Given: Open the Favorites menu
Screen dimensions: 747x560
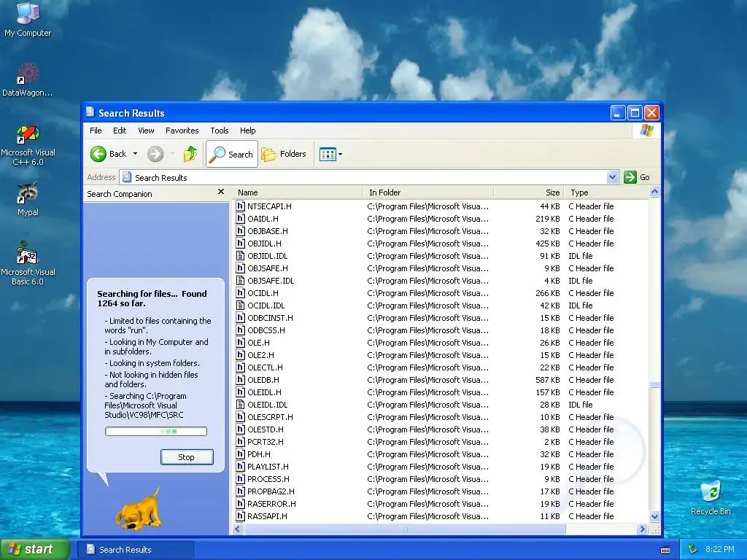Looking at the screenshot, I should coord(182,131).
